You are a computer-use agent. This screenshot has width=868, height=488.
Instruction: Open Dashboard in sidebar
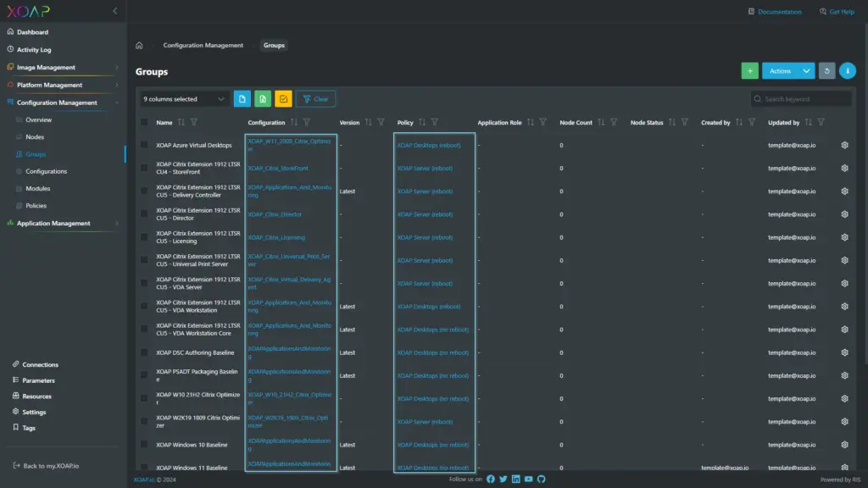(x=32, y=32)
